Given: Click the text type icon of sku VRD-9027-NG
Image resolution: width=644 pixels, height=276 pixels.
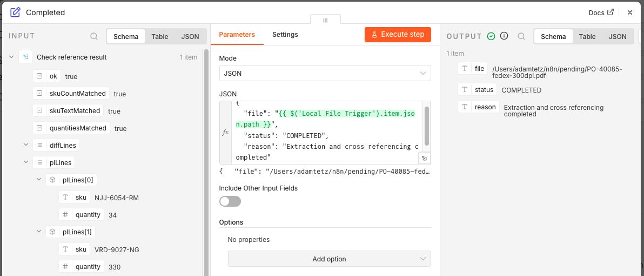Looking at the screenshot, I should (65, 249).
